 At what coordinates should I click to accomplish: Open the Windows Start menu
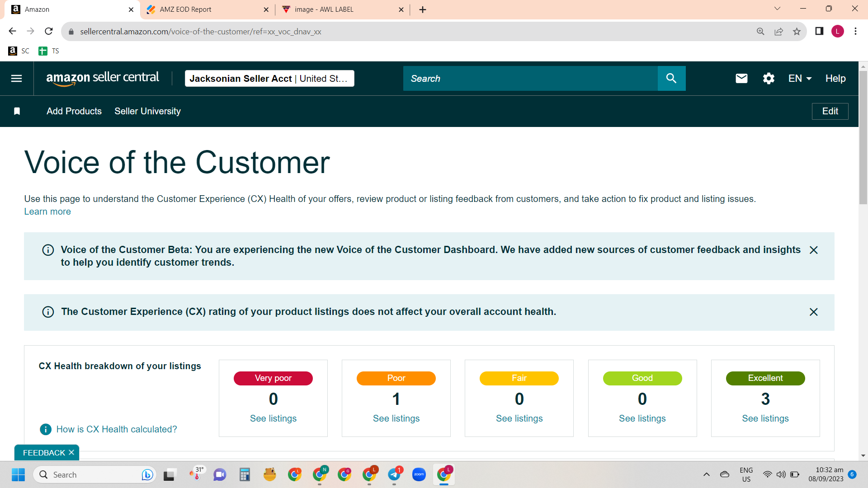coord(19,474)
